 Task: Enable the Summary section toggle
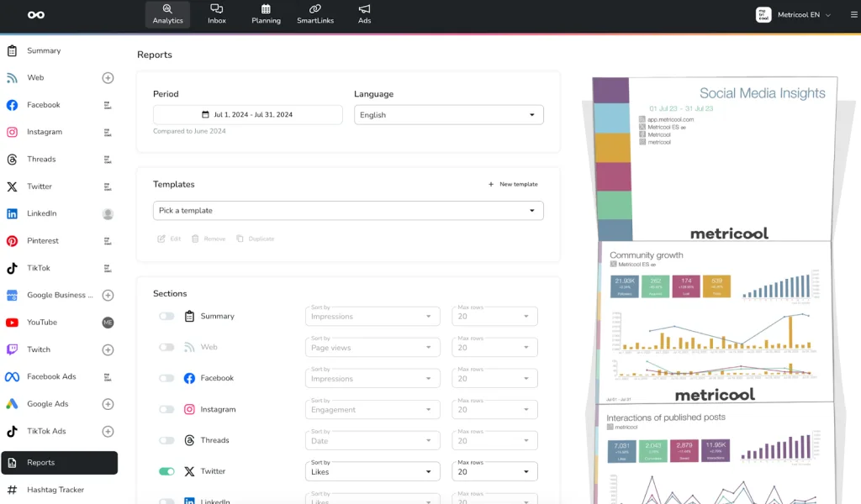[x=166, y=316]
